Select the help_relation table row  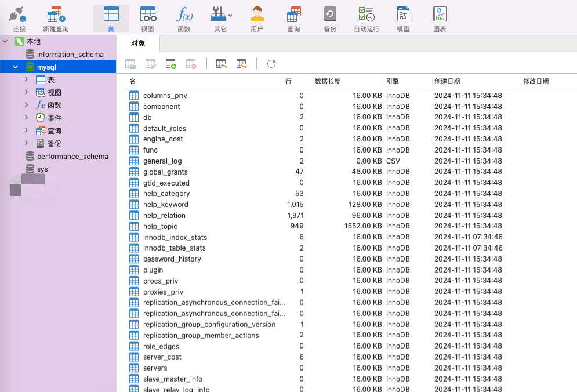click(x=347, y=215)
